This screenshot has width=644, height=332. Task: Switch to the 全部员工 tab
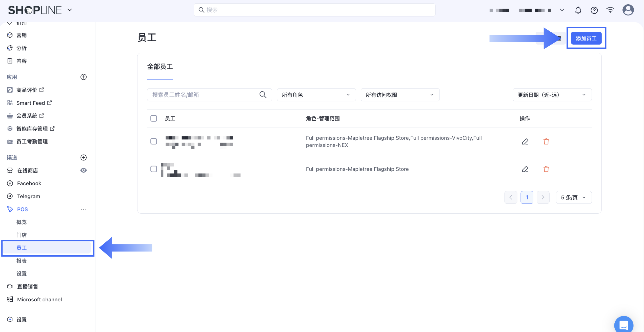coord(160,67)
